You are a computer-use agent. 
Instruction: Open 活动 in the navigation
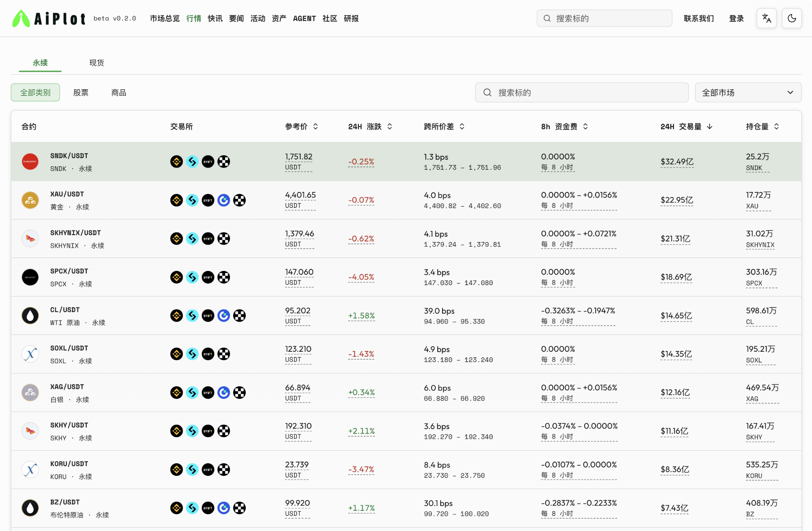258,18
